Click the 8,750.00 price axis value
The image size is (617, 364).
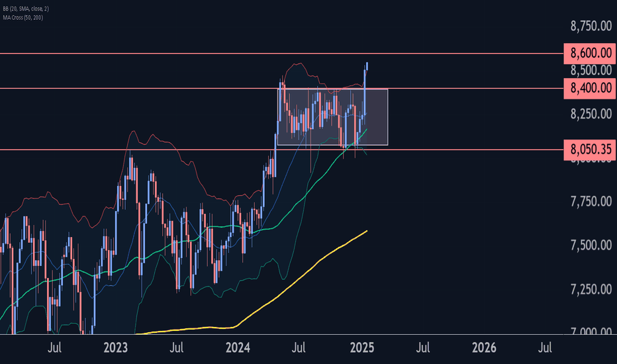[591, 26]
